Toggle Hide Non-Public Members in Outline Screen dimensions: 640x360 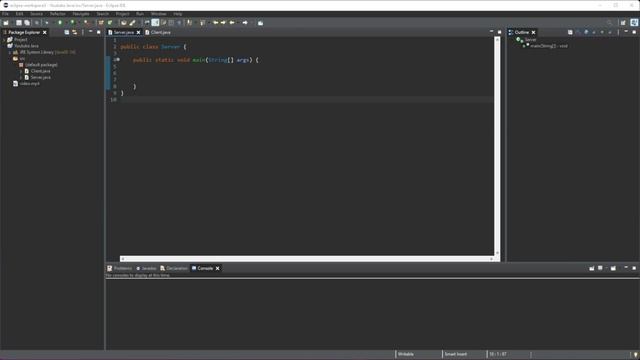602,32
